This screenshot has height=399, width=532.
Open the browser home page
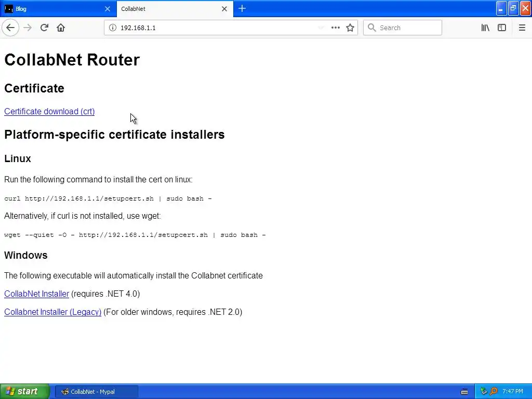point(61,28)
